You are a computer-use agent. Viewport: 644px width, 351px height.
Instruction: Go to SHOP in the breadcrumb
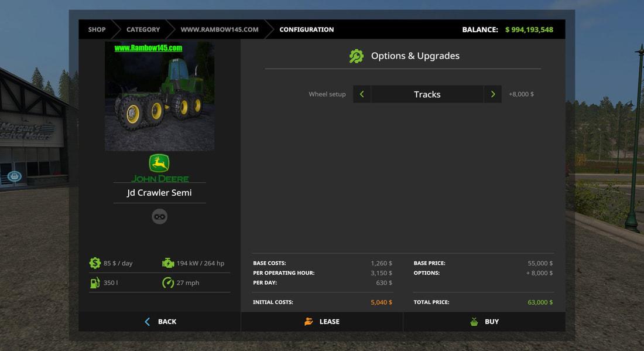(97, 29)
